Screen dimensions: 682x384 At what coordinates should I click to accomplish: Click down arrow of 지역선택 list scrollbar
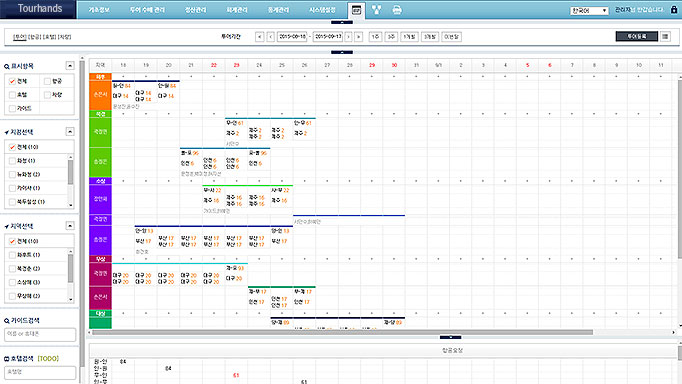click(70, 299)
